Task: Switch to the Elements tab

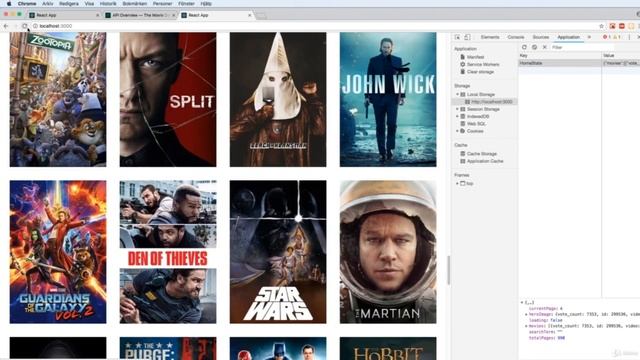Action: click(x=490, y=37)
